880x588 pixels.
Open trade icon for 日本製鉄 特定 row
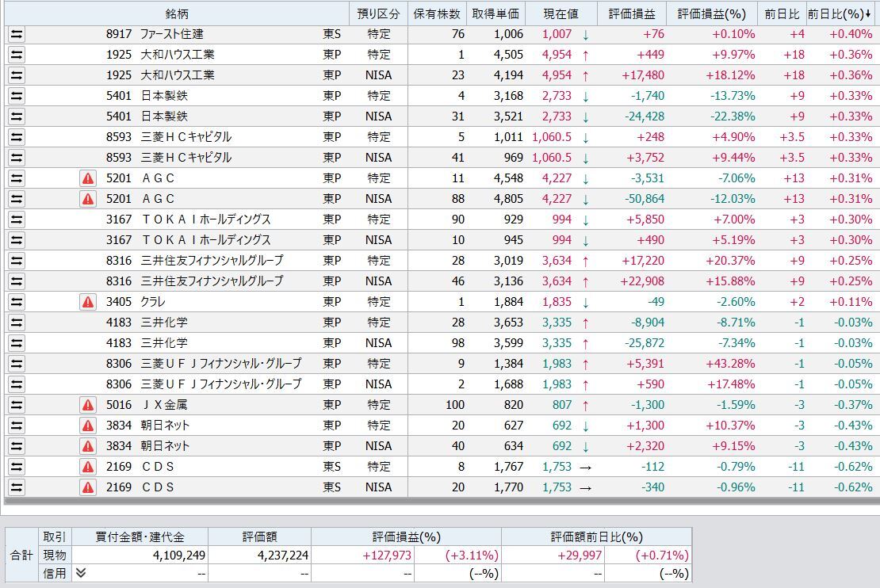pos(17,96)
